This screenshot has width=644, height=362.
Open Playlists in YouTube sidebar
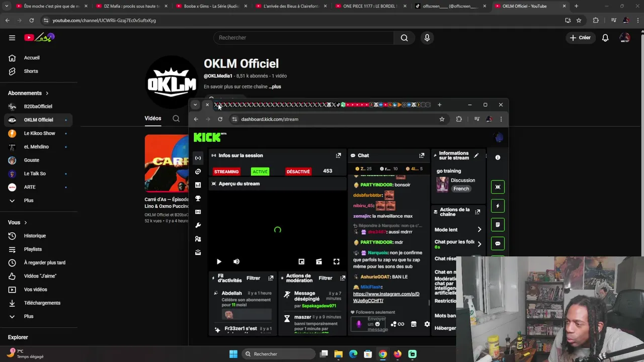[x=38, y=249]
